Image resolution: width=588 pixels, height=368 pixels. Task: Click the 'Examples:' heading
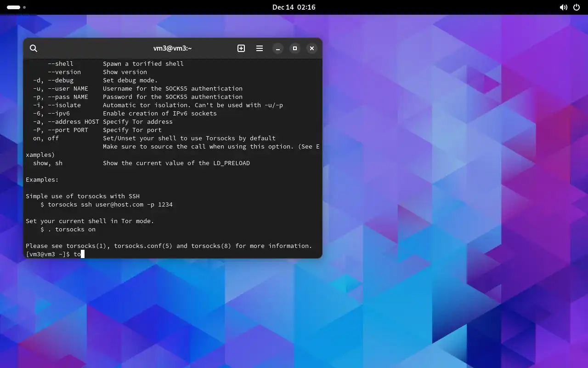[42, 179]
